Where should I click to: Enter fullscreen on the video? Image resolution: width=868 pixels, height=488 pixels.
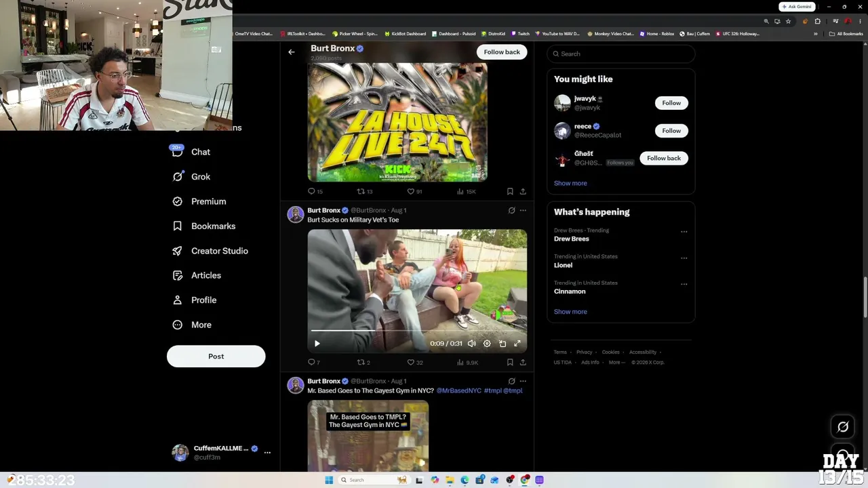click(x=517, y=344)
